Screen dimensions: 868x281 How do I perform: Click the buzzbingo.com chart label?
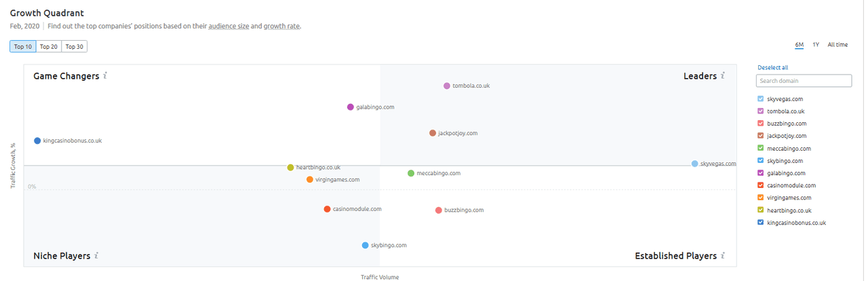(465, 210)
